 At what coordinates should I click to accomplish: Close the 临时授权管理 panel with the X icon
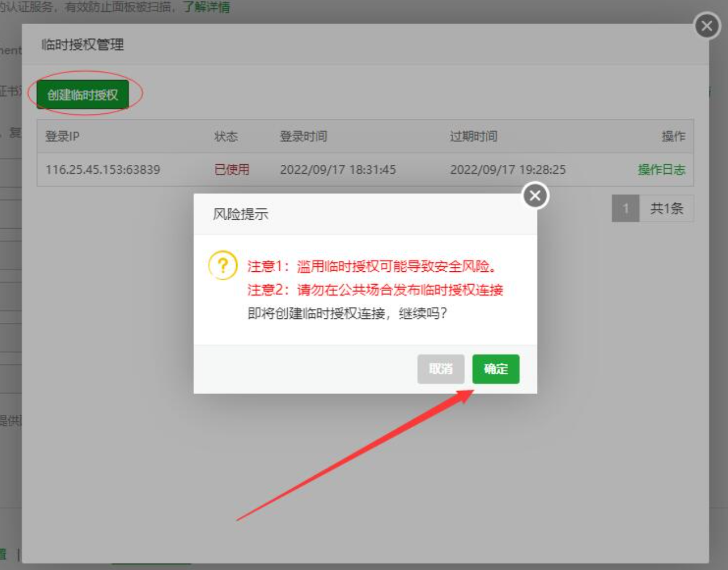(x=707, y=26)
